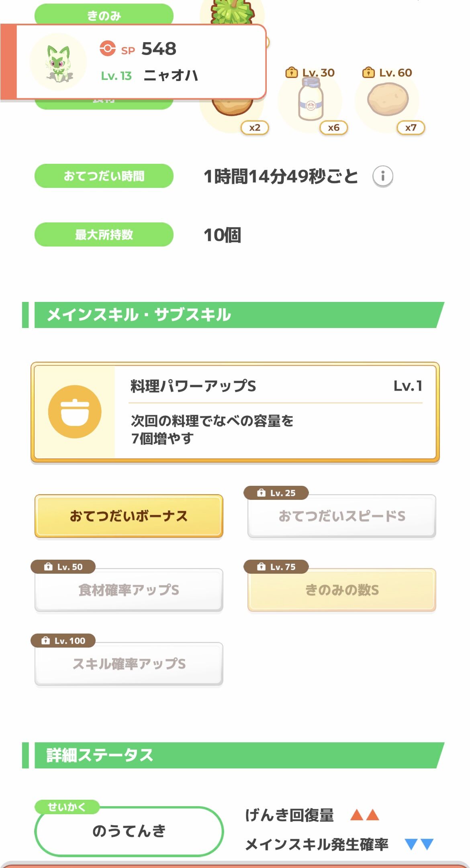Tap the のうてんき nature box
This screenshot has width=470, height=868.
(x=129, y=831)
